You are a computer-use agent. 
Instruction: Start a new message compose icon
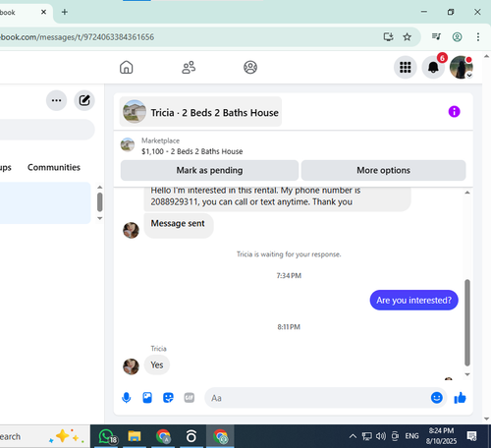[84, 100]
